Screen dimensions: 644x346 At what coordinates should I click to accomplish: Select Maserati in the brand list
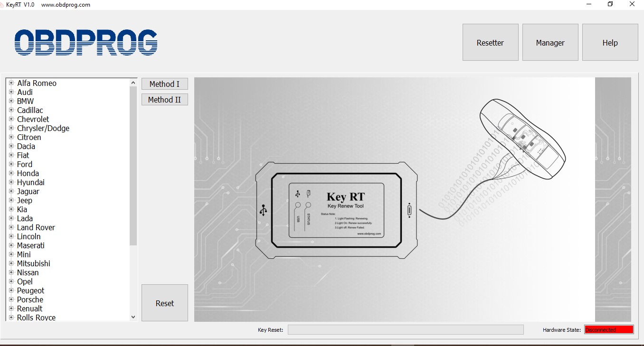pyautogui.click(x=31, y=245)
